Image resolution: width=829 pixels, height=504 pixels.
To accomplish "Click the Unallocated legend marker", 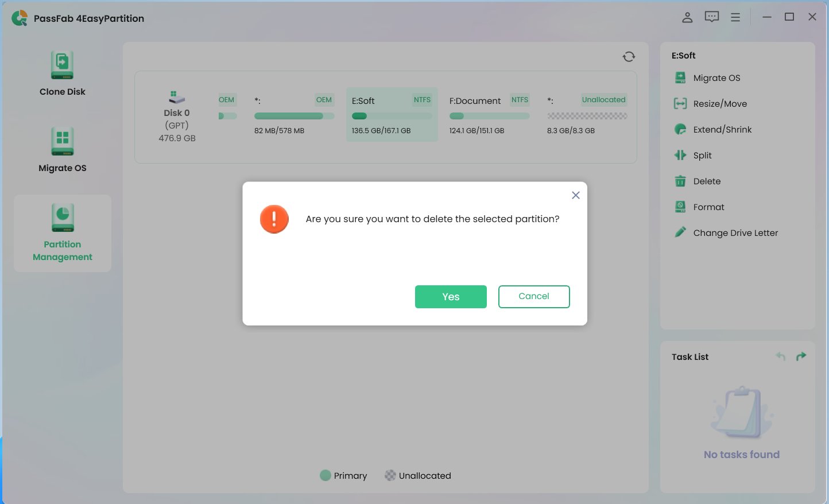I will point(391,475).
